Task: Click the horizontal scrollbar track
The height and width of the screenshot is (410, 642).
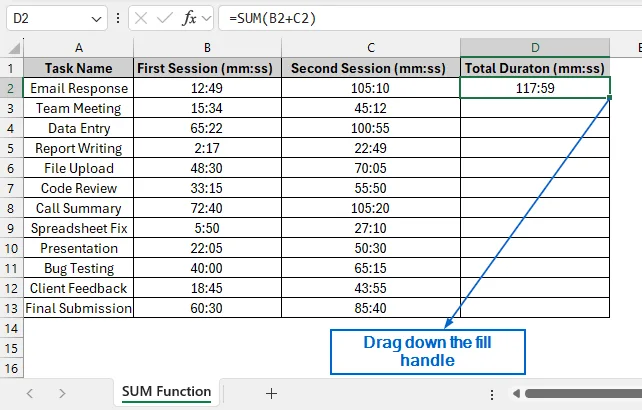Action: 583,394
